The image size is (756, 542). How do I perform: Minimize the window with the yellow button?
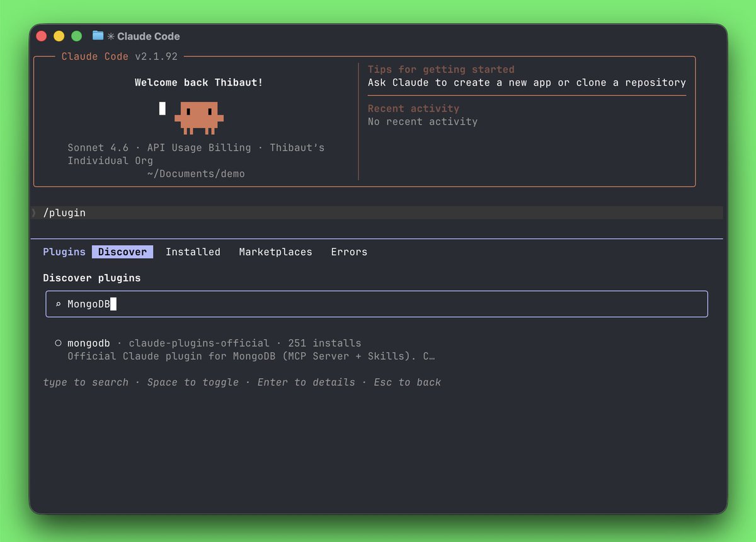click(x=59, y=36)
